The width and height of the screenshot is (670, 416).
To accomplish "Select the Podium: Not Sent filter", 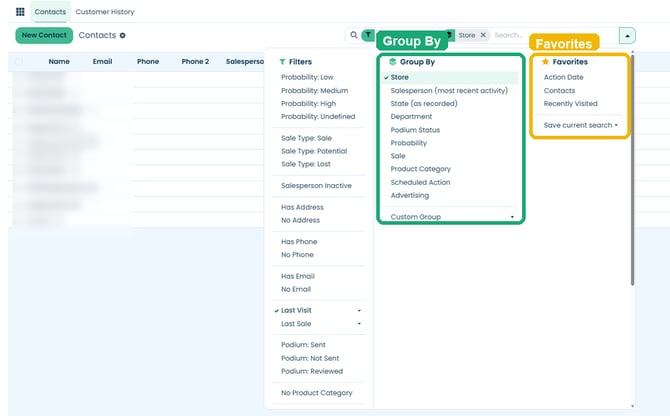I will 310,358.
